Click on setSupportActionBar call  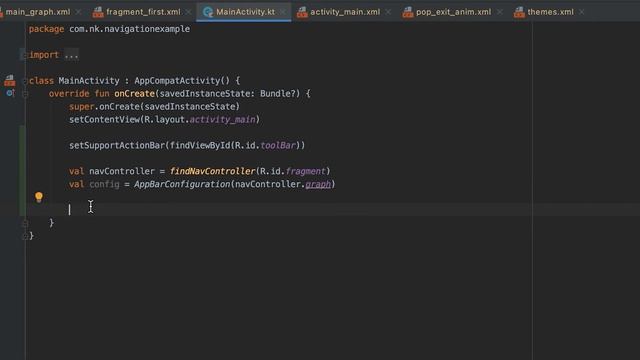pos(117,145)
